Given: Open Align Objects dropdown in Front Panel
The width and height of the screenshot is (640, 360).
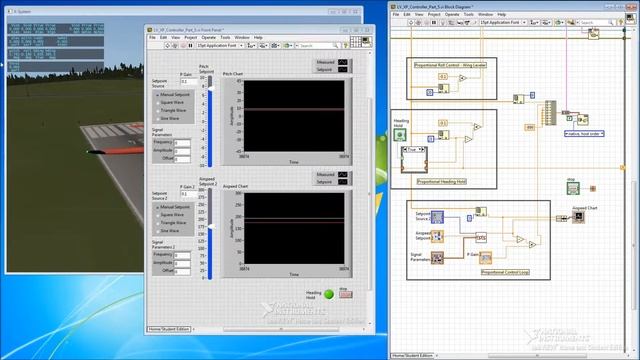Looking at the screenshot, I should pyautogui.click(x=251, y=46).
